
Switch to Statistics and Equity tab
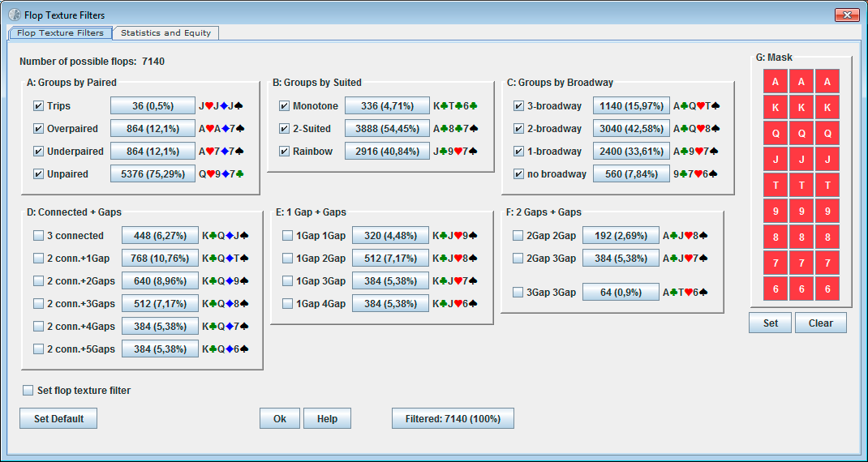(165, 33)
